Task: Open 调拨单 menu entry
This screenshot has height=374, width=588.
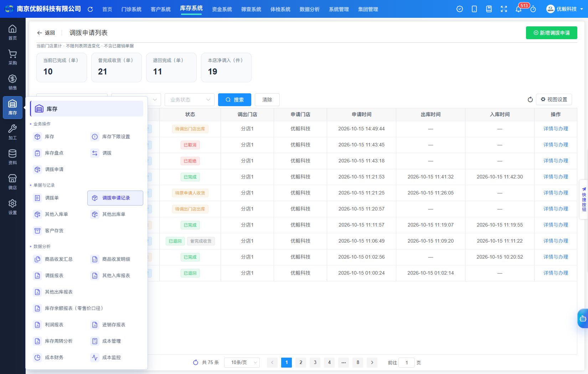Action: point(58,198)
